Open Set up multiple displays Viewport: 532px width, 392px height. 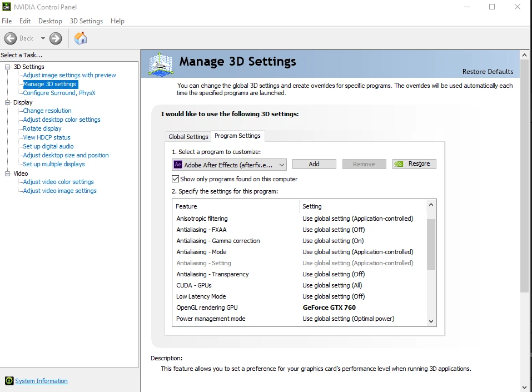tap(53, 164)
